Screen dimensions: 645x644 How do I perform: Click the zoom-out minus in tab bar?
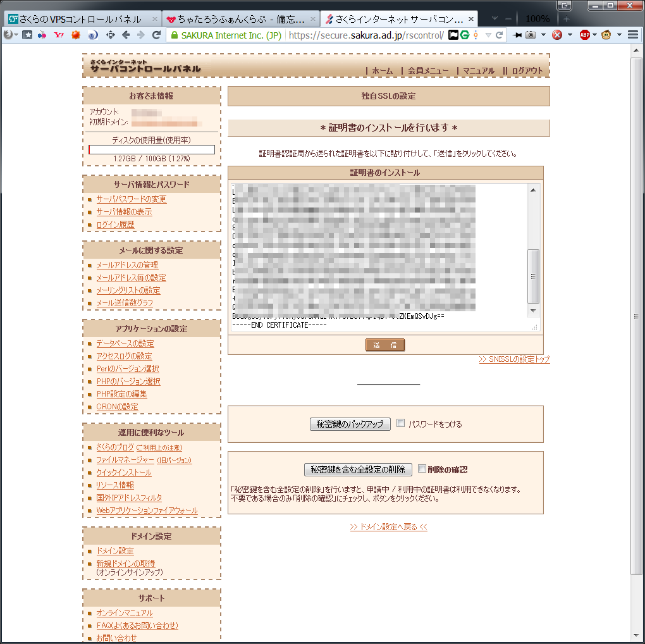pos(508,19)
